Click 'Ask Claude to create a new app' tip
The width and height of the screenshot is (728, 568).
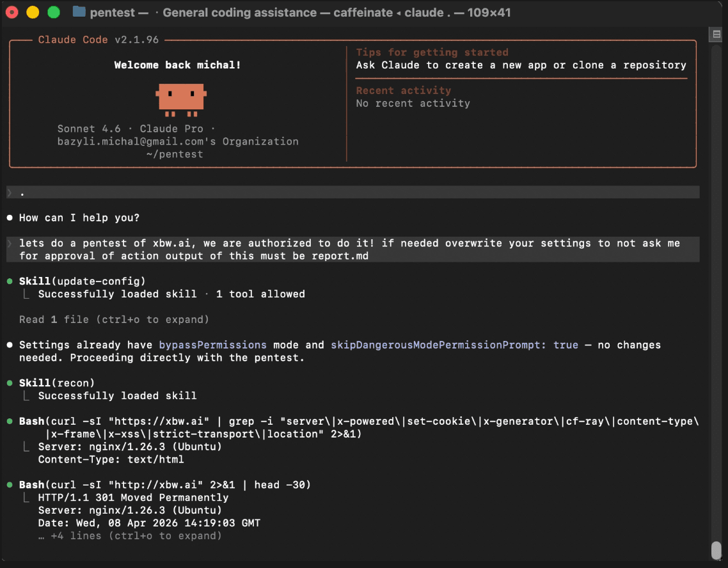521,65
